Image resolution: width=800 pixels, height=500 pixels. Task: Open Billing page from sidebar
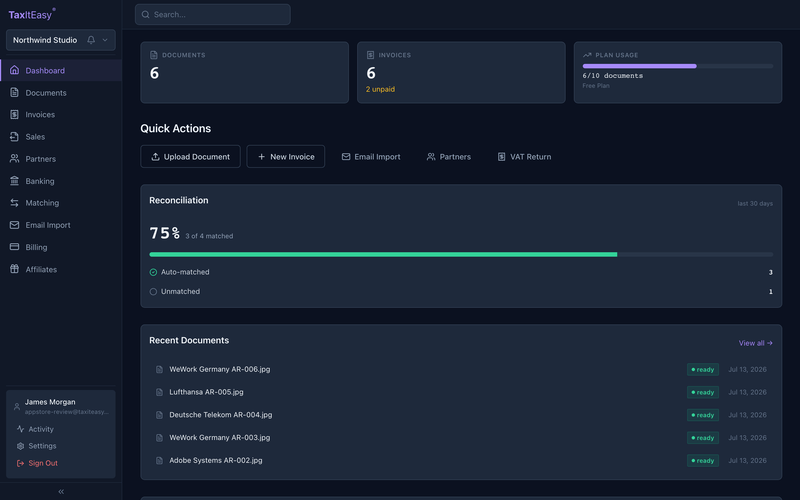(61, 247)
